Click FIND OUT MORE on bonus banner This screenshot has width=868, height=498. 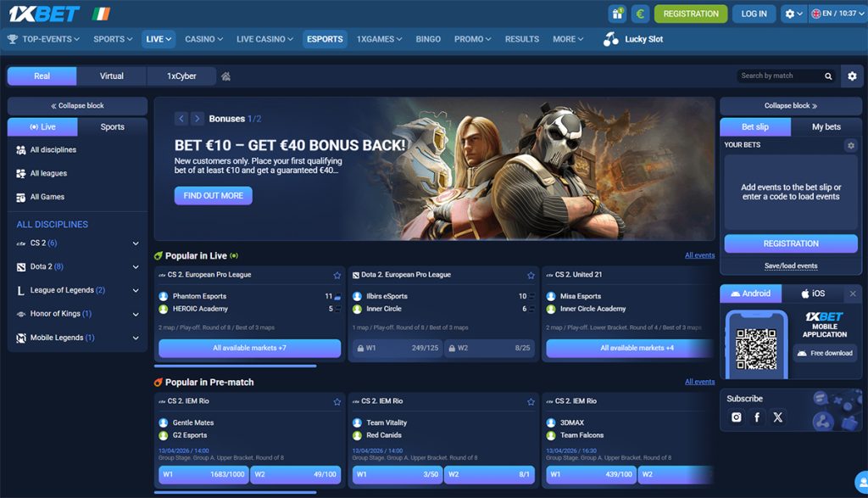[213, 195]
